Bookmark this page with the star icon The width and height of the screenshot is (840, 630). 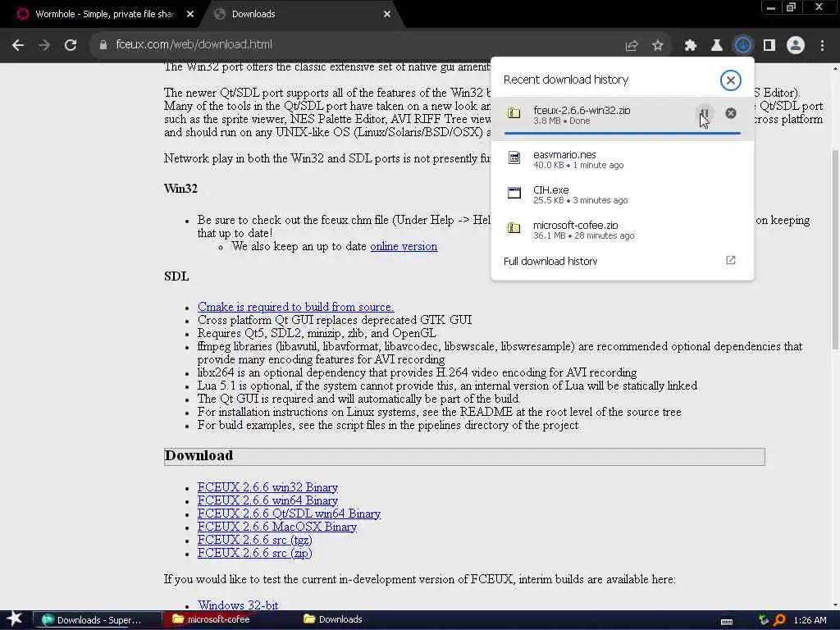click(x=658, y=46)
